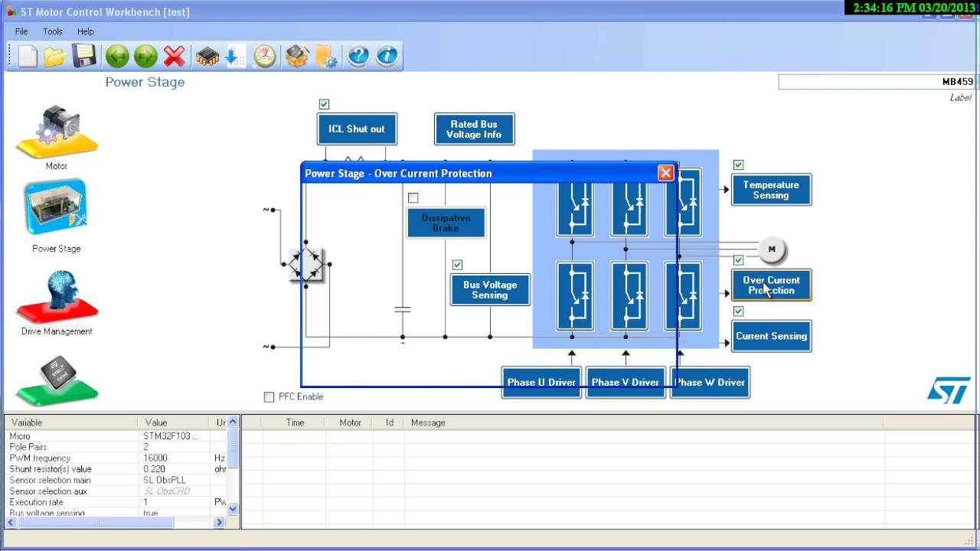Click the New project blank page icon

(28, 56)
